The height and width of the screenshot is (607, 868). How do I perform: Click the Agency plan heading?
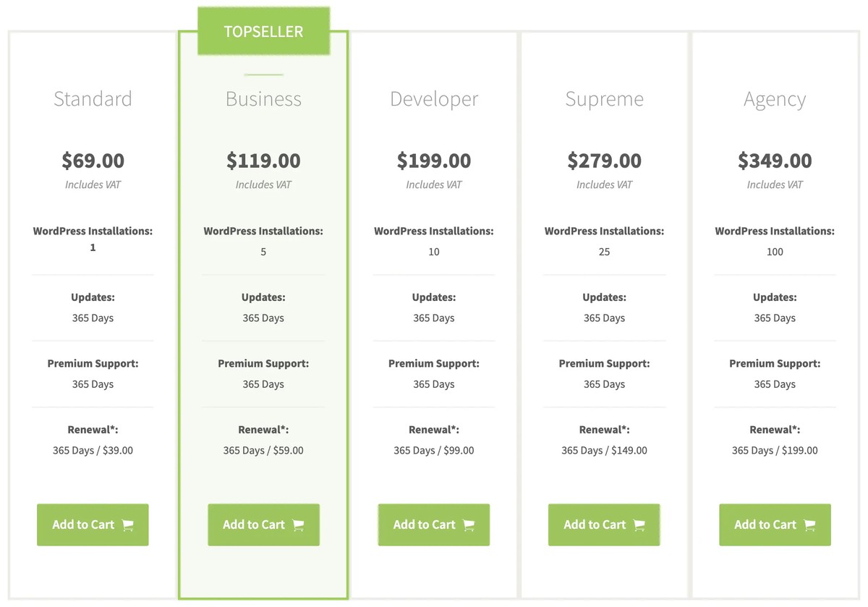coord(775,99)
